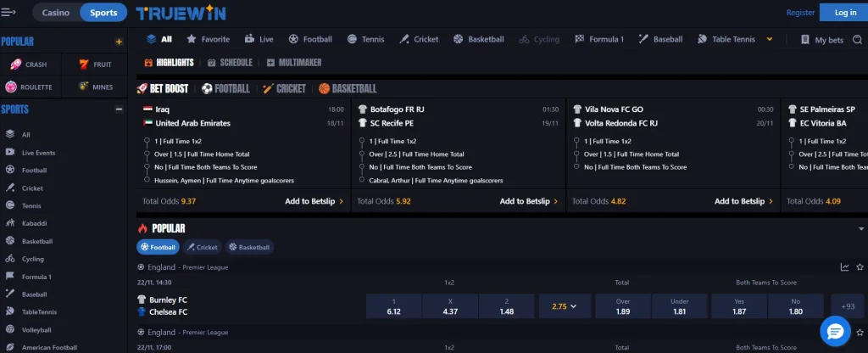This screenshot has width=868, height=353.
Task: Open the Cricket tab in the top bar
Action: tap(419, 39)
